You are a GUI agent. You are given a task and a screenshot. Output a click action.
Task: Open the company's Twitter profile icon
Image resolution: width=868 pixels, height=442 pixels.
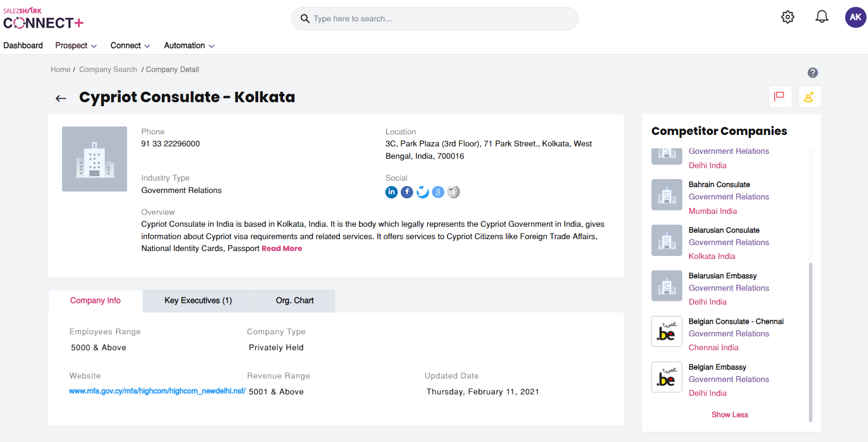[x=423, y=192]
